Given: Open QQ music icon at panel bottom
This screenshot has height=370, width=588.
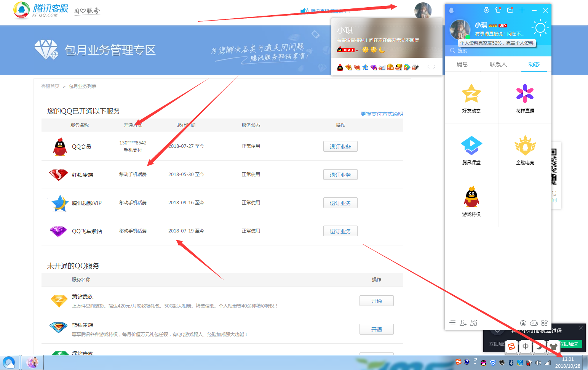Looking at the screenshot, I should point(523,323).
